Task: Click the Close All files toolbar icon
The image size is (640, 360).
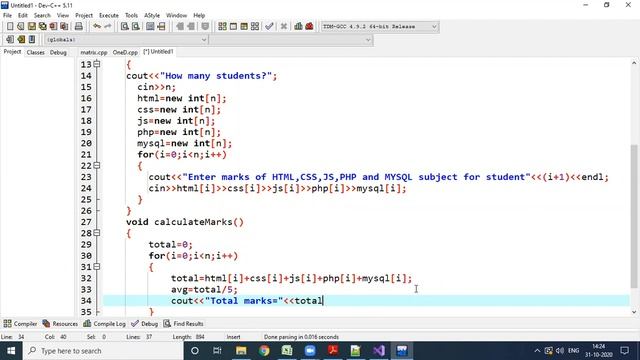Action: [x=64, y=27]
